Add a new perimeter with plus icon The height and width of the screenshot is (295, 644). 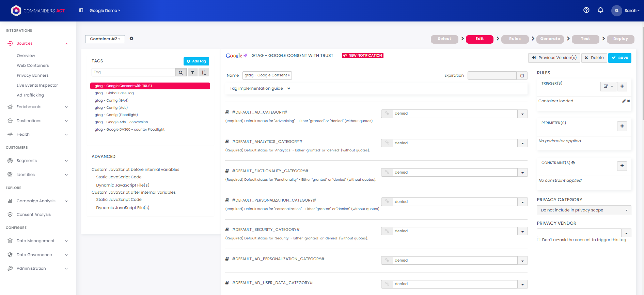pyautogui.click(x=622, y=126)
